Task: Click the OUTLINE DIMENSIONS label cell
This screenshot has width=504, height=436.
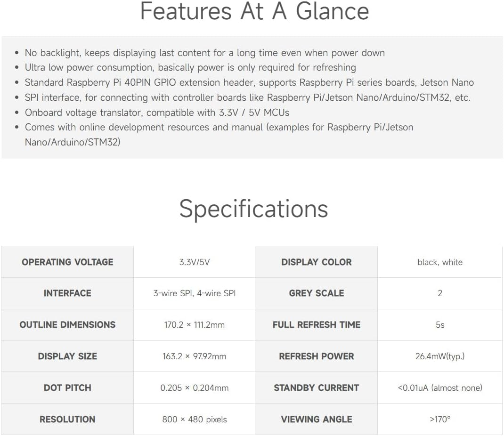Action: [67, 324]
